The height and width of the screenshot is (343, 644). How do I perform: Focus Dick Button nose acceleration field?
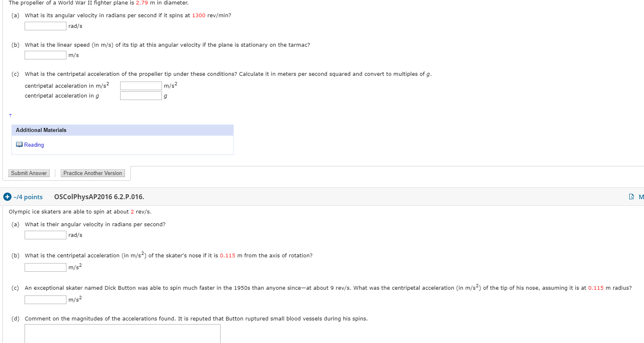tap(46, 300)
